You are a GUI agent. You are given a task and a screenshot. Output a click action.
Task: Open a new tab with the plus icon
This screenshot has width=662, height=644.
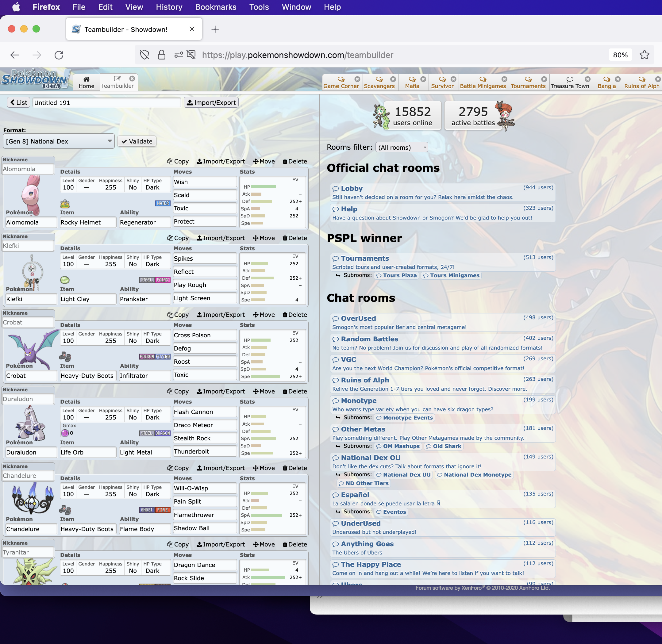(x=215, y=29)
